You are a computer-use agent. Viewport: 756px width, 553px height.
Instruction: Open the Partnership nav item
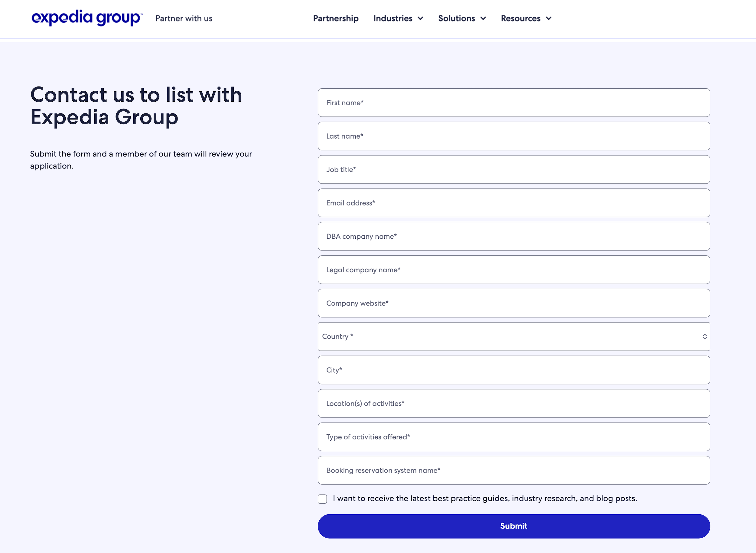pos(335,18)
